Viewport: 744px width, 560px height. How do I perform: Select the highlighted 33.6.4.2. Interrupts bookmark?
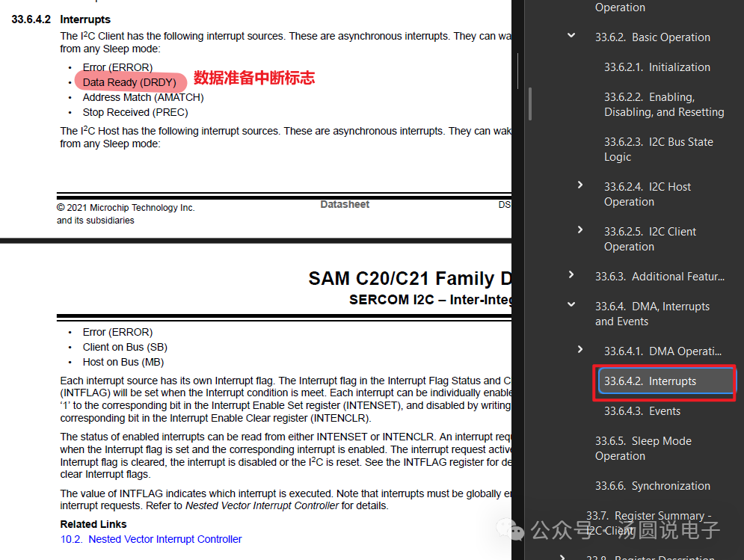point(665,381)
